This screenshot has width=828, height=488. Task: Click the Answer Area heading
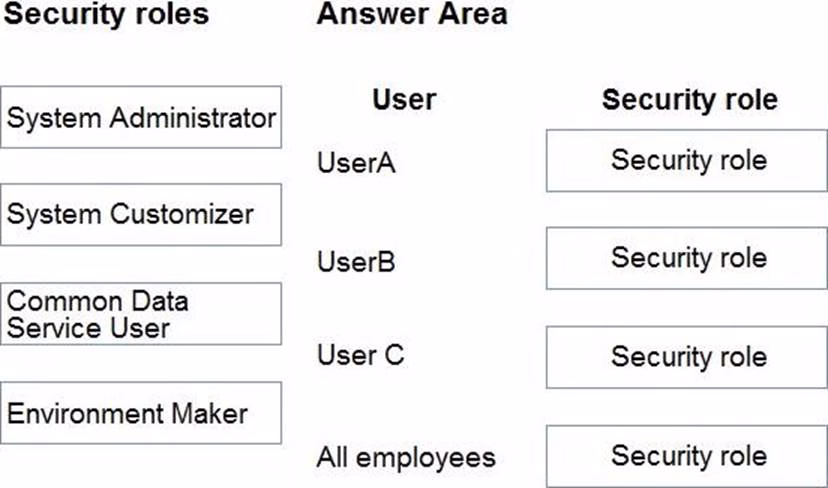411,14
